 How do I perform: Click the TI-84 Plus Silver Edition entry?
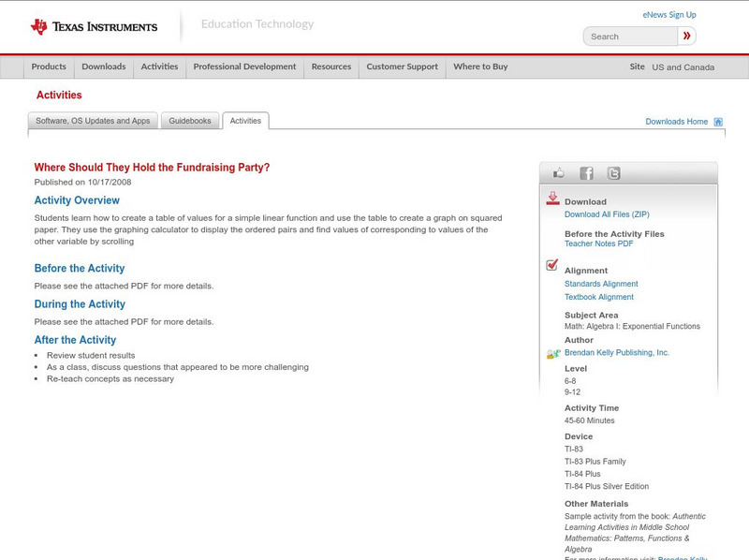(607, 486)
